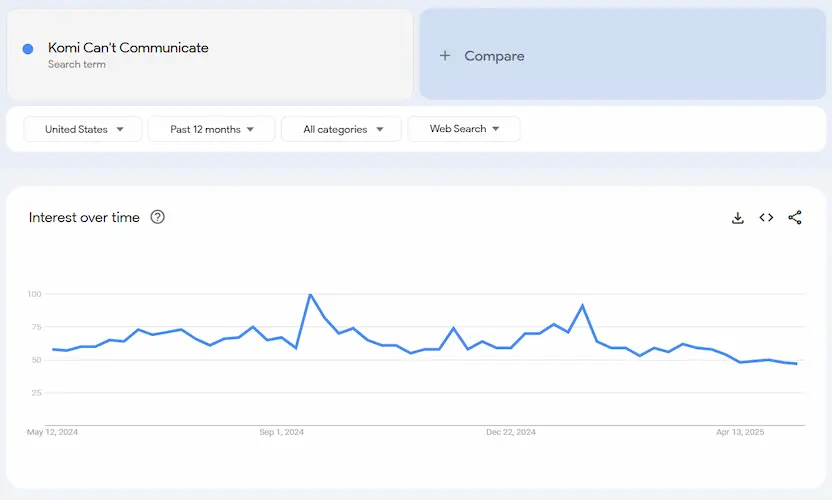832x500 pixels.
Task: Edit the Komi Can't Communicate search term
Action: 128,48
